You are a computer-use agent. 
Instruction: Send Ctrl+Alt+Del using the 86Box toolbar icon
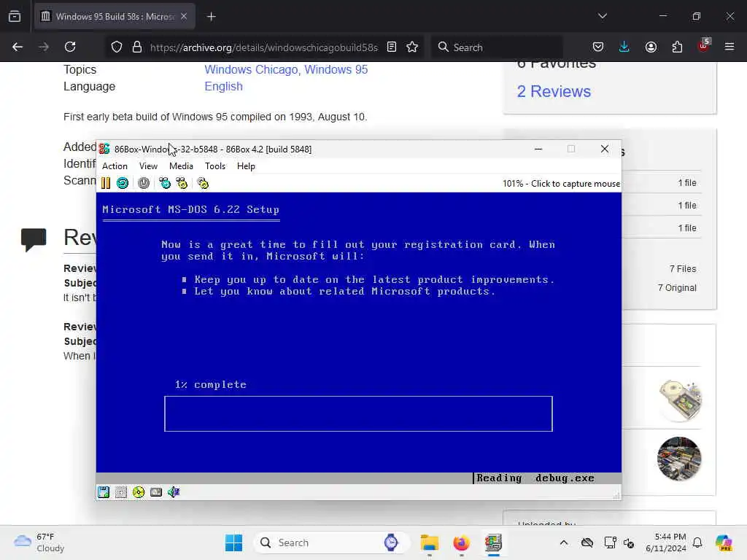click(165, 183)
